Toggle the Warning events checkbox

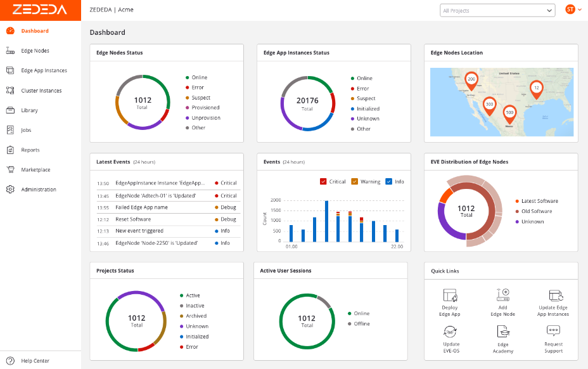(355, 182)
